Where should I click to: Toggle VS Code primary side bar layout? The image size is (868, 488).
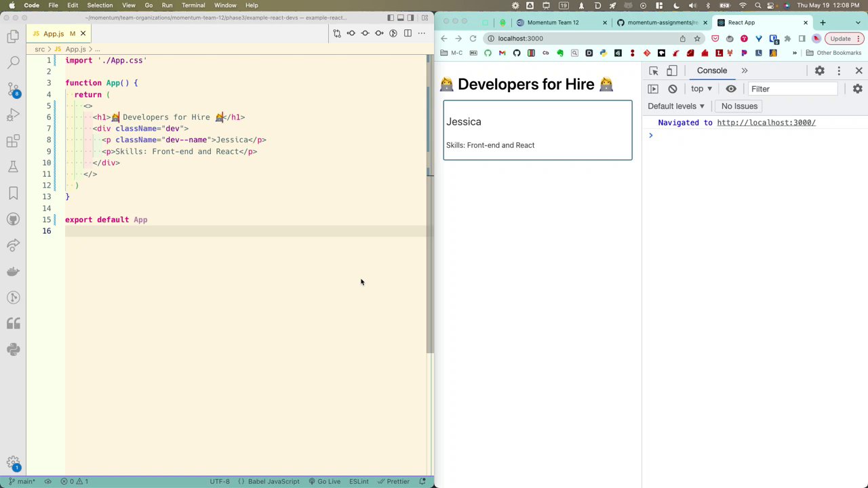point(391,18)
